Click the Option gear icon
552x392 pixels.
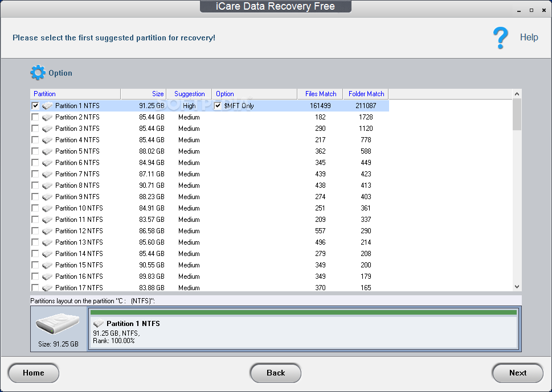pyautogui.click(x=38, y=73)
